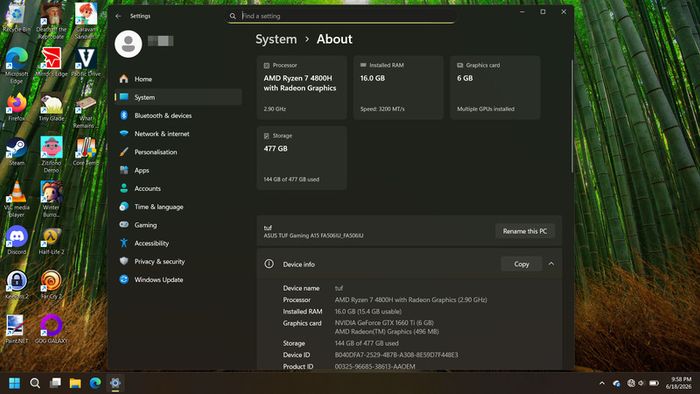Open the Windows Start menu

coord(14,383)
